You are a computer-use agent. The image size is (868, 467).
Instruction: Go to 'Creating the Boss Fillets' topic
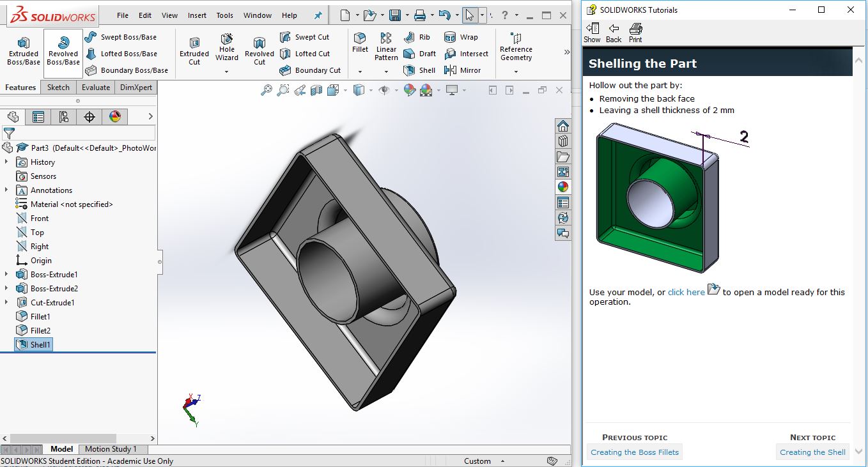635,452
